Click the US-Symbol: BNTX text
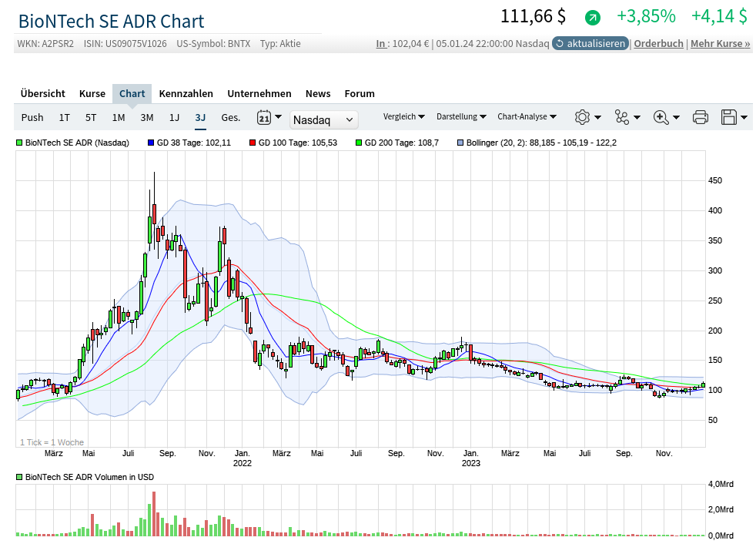Viewport: 756px width, 544px height. (x=213, y=43)
